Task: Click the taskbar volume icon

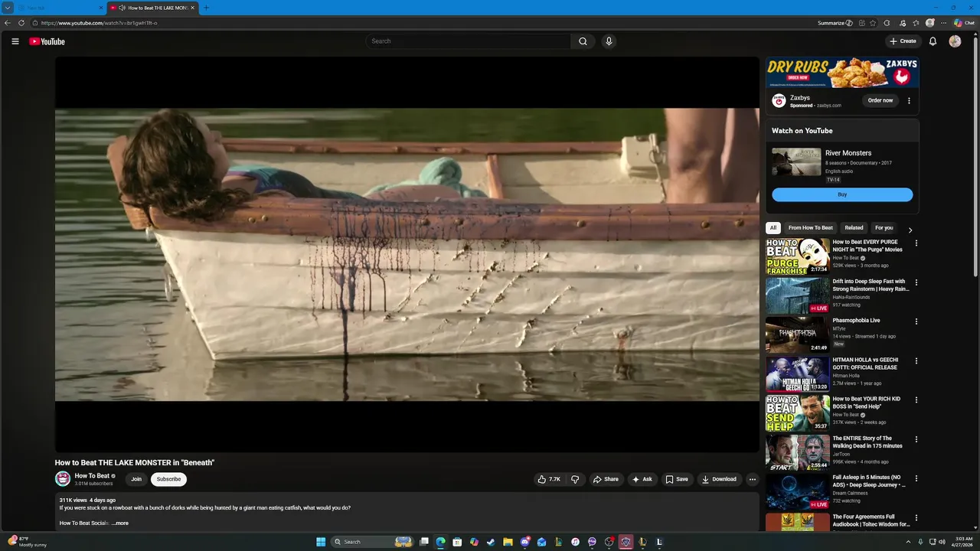Action: tap(941, 542)
